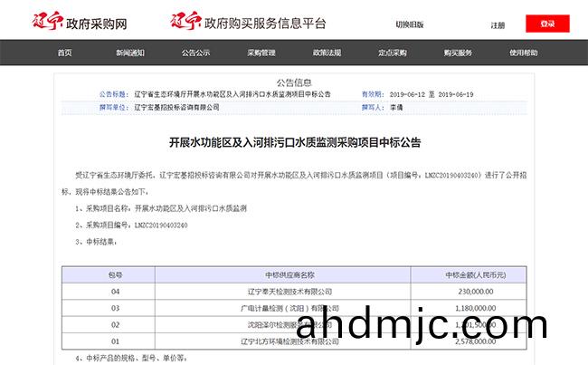The width and height of the screenshot is (588, 365).
Task: Open the 购买服务 menu item
Action: click(x=458, y=53)
